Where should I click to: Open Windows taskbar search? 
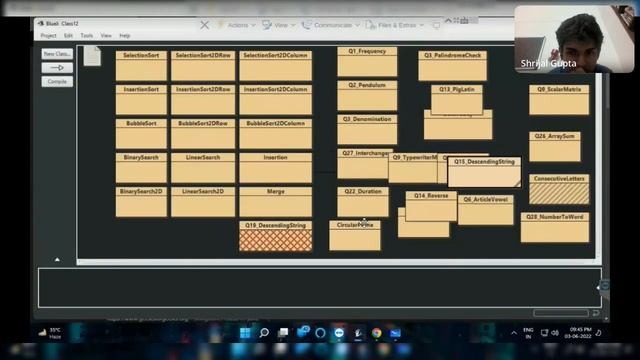264,333
